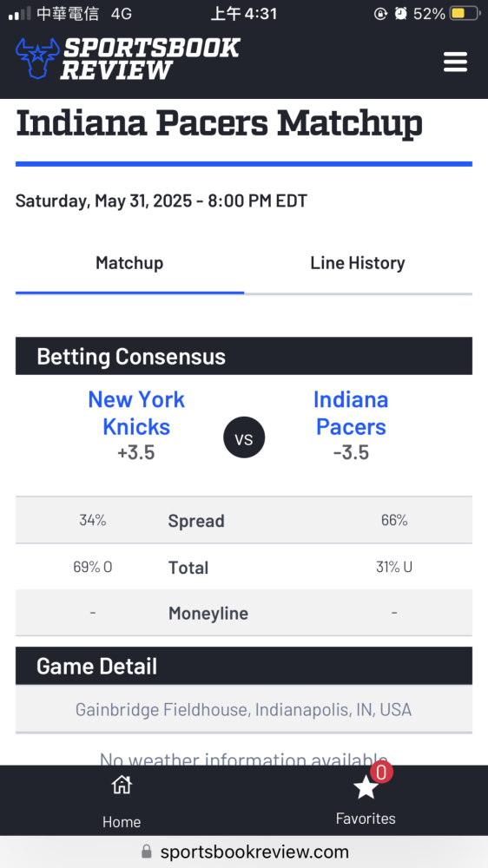Open the hamburger menu

click(455, 62)
